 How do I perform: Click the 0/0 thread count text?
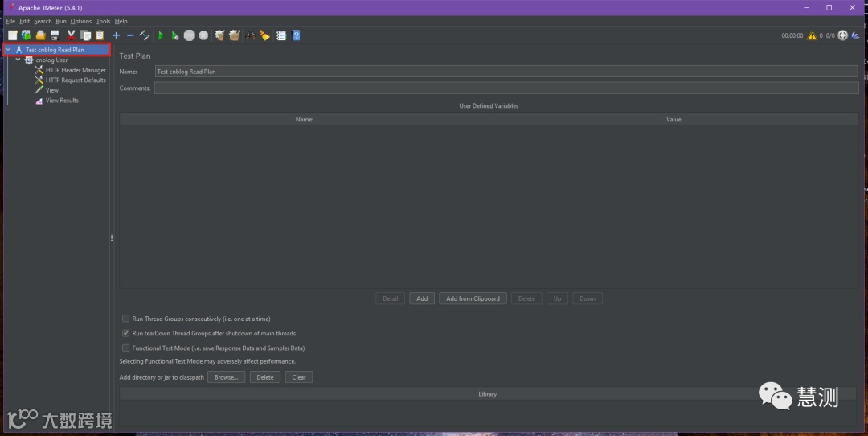(830, 35)
